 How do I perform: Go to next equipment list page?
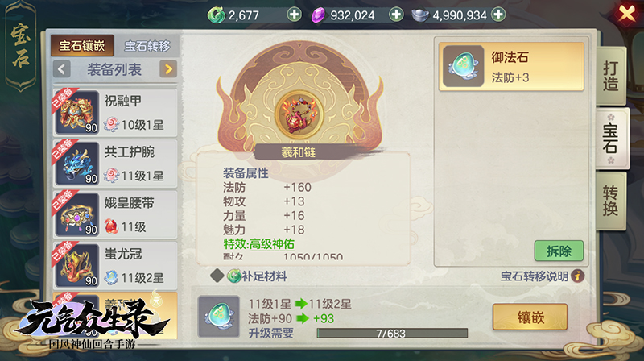[168, 69]
